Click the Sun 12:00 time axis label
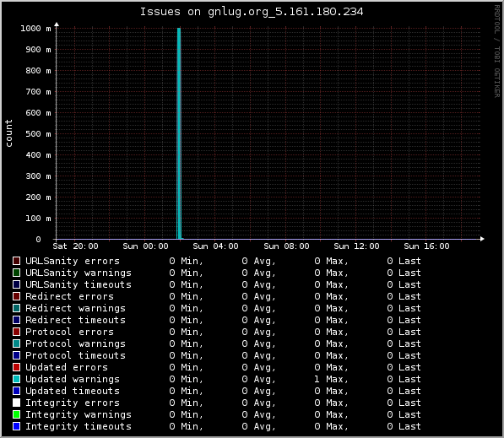This screenshot has width=504, height=438. click(x=356, y=246)
